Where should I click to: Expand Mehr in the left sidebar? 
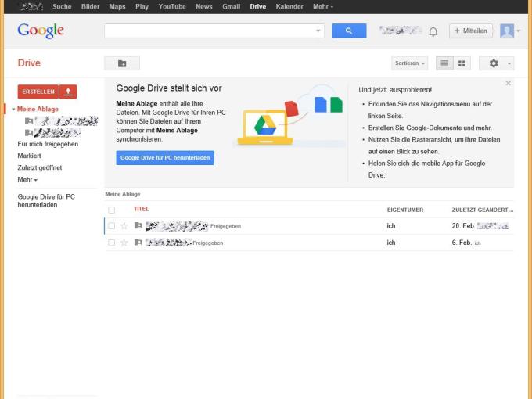[27, 179]
